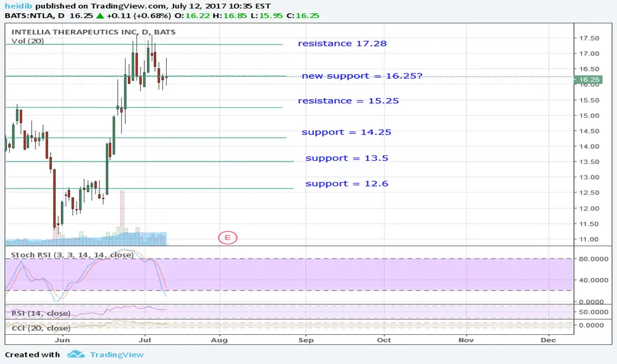Image resolution: width=617 pixels, height=364 pixels.
Task: Select 'support = 12.6' annotation text
Action: coord(347,184)
